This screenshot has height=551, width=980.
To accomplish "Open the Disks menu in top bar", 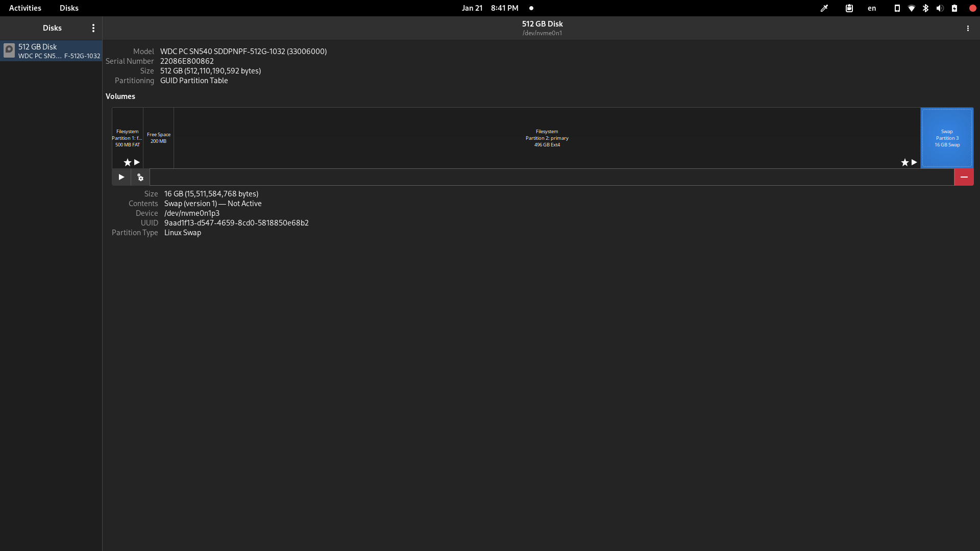I will tap(69, 8).
